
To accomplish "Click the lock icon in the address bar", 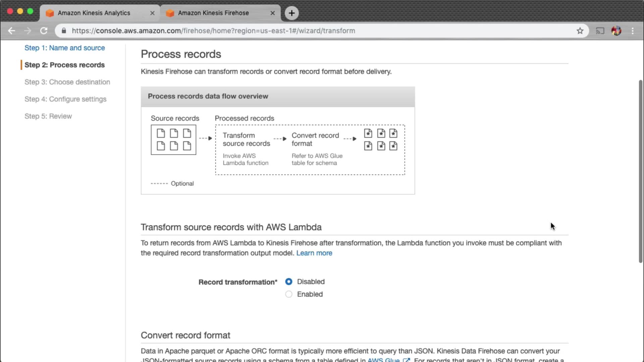I will pyautogui.click(x=64, y=31).
